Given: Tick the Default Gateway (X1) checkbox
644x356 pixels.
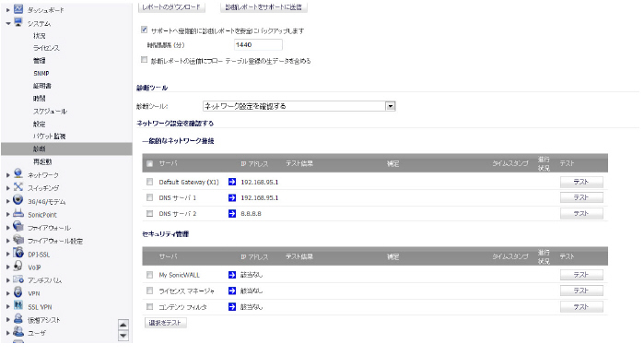Looking at the screenshot, I should [149, 182].
